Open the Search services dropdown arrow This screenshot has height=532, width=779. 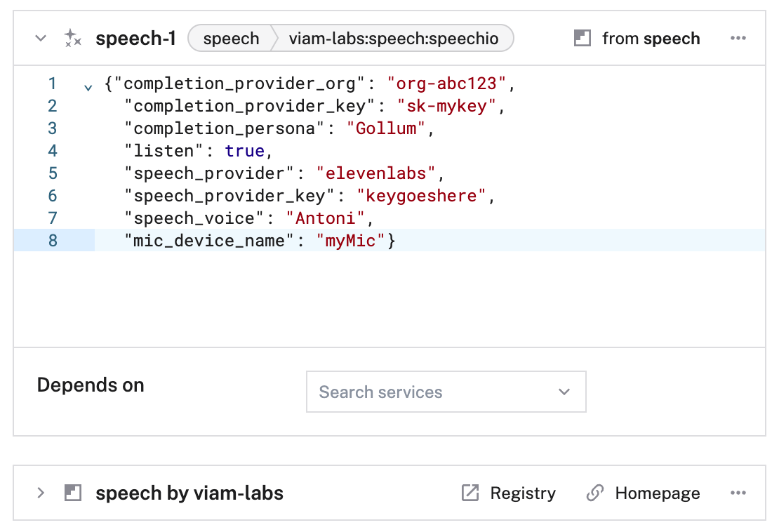coord(564,392)
